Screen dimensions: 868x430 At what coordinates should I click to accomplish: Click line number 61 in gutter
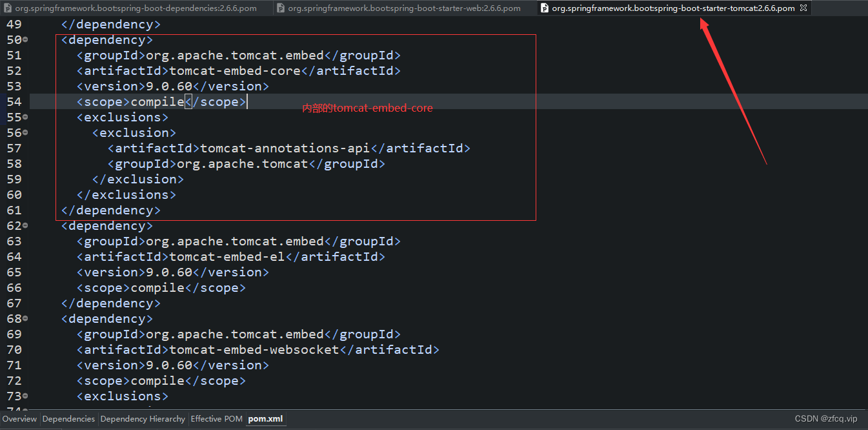pos(14,210)
